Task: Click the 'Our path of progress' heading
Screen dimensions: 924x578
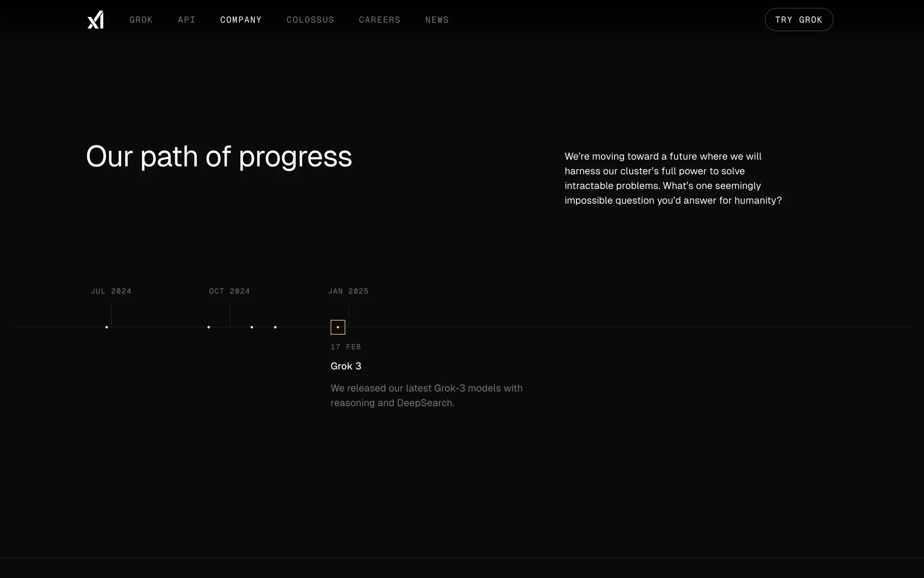Action: click(x=219, y=157)
